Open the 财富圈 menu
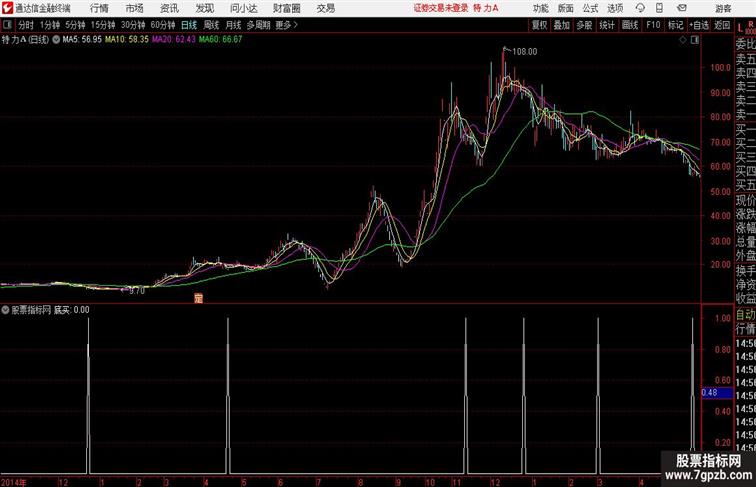756x487 pixels. point(287,8)
